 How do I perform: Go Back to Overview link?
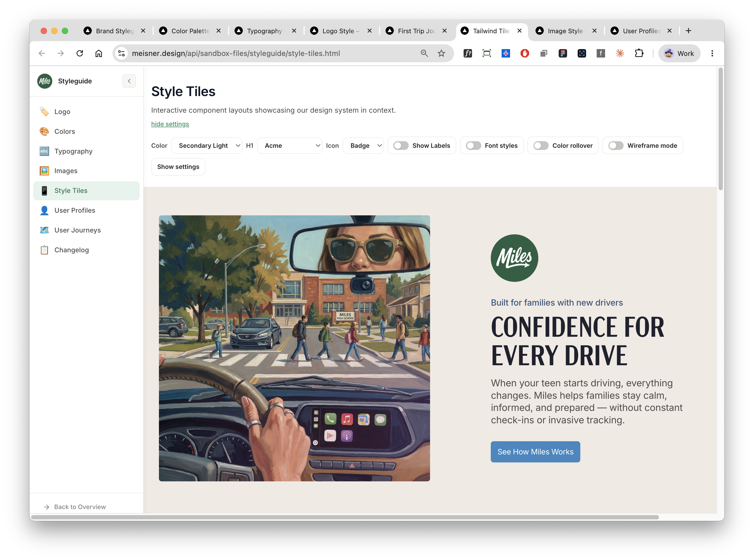pyautogui.click(x=75, y=507)
